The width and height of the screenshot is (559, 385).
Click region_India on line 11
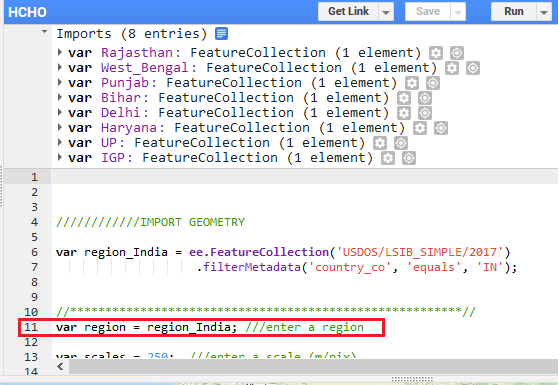click(x=189, y=327)
